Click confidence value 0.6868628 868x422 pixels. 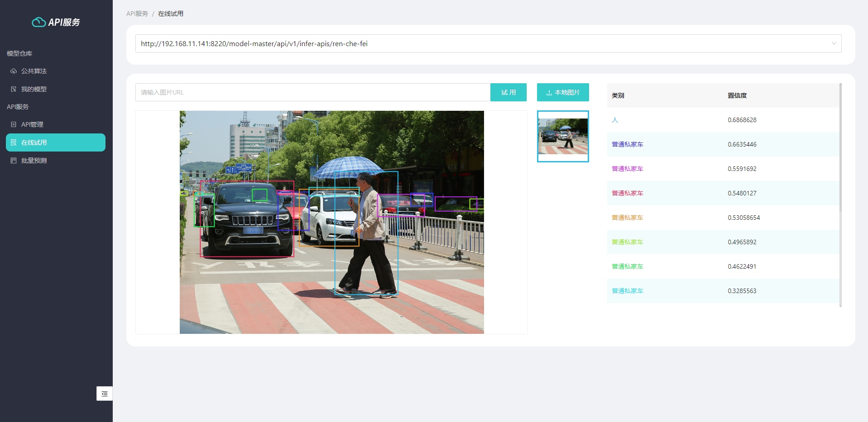tap(742, 120)
